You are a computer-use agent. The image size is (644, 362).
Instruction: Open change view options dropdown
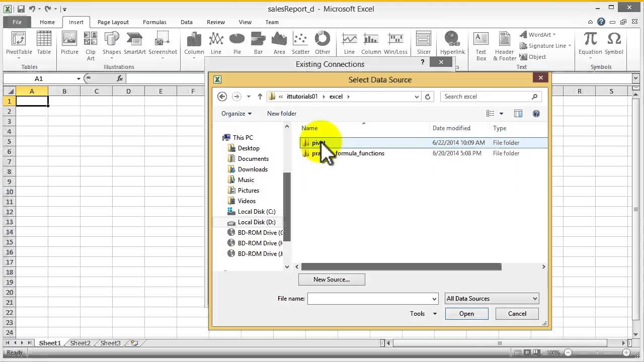(501, 114)
